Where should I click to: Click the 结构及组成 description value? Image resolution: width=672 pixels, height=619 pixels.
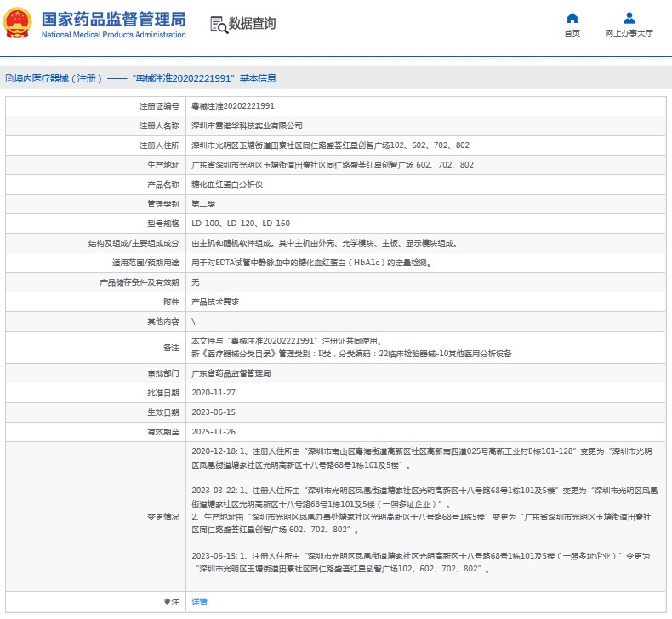324,243
